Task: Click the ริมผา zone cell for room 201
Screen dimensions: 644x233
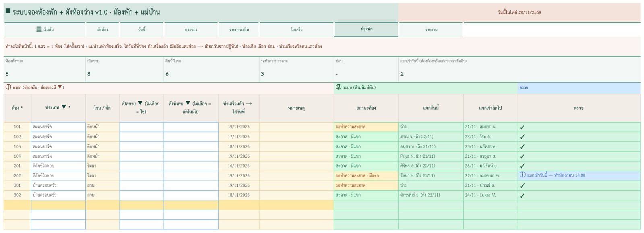Action: 103,166
